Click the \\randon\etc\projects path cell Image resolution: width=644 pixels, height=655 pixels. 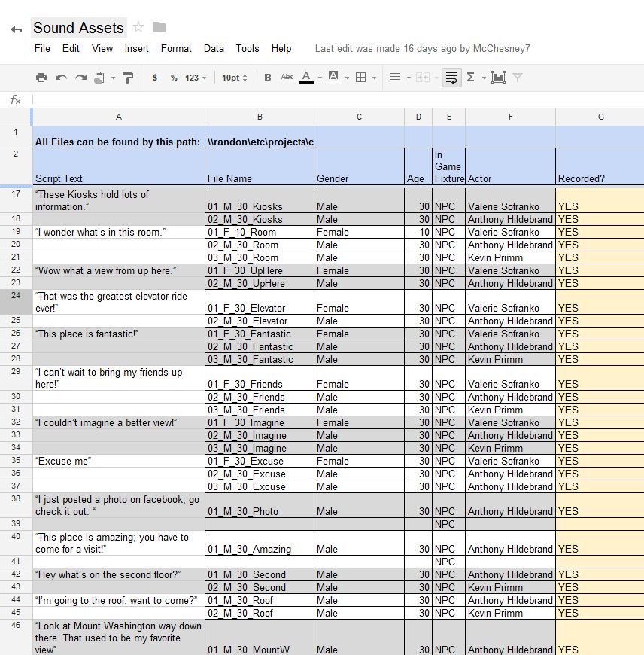[x=260, y=137]
